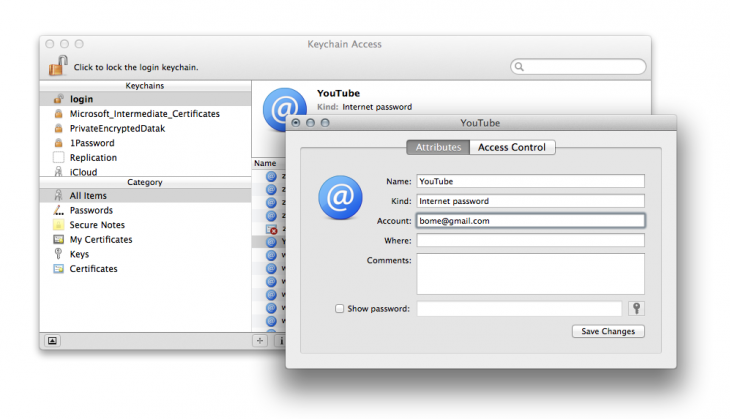Viewport: 730px width, 419px height.
Task: Minimize the YouTube dialog window
Action: [311, 123]
